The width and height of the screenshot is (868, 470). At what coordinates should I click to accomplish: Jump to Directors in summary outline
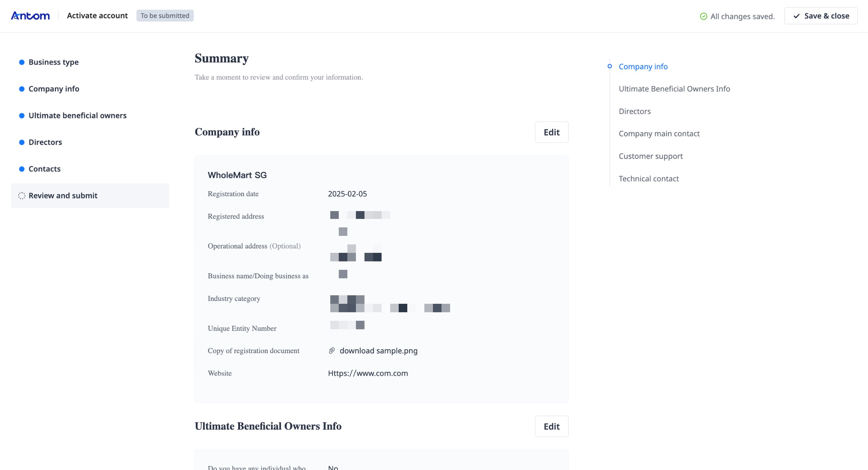[634, 111]
